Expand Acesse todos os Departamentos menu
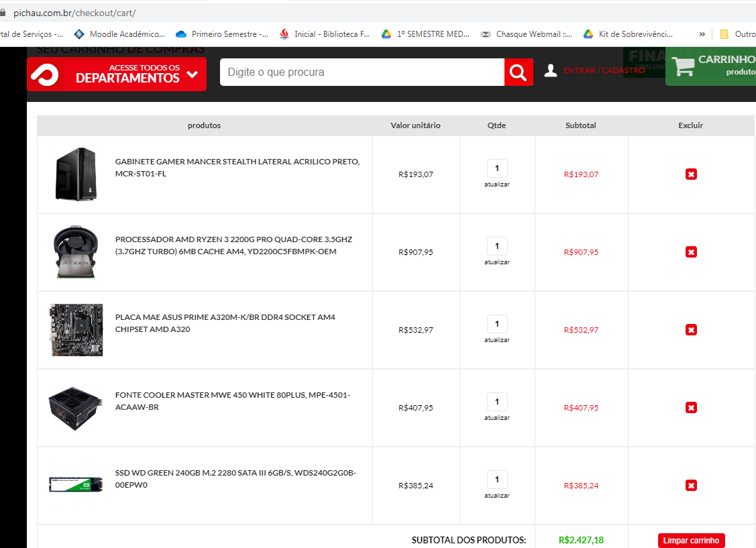 (117, 74)
